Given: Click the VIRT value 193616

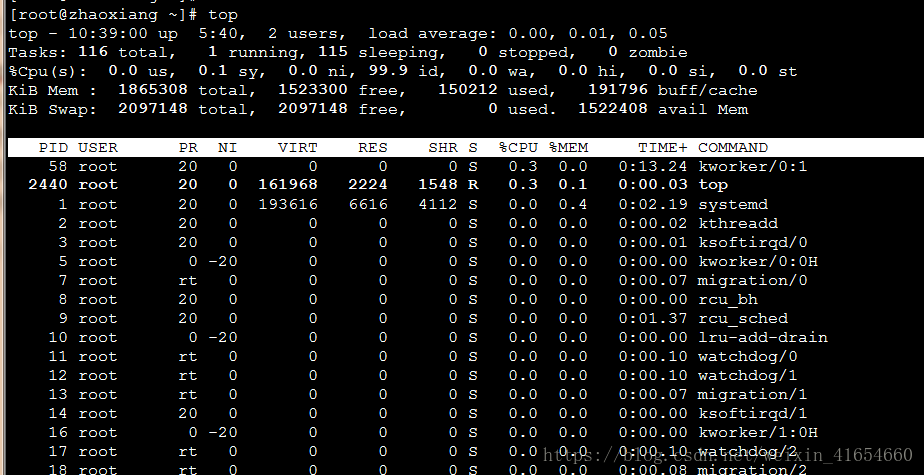Looking at the screenshot, I should tap(288, 204).
